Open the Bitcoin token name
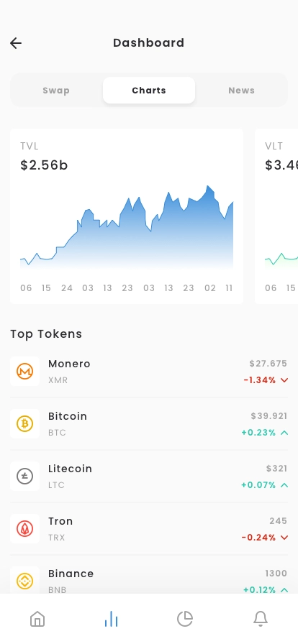Image resolution: width=298 pixels, height=644 pixels. click(68, 416)
